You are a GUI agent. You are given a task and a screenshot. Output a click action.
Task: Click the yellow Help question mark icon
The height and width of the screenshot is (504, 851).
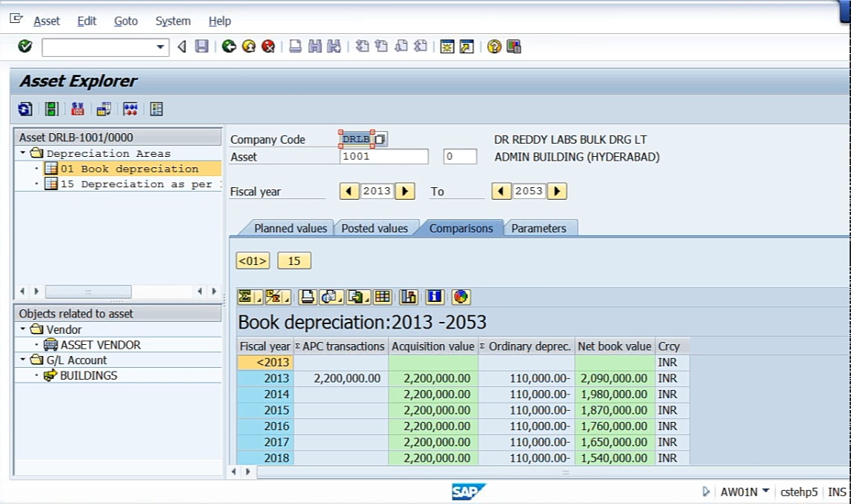[494, 47]
